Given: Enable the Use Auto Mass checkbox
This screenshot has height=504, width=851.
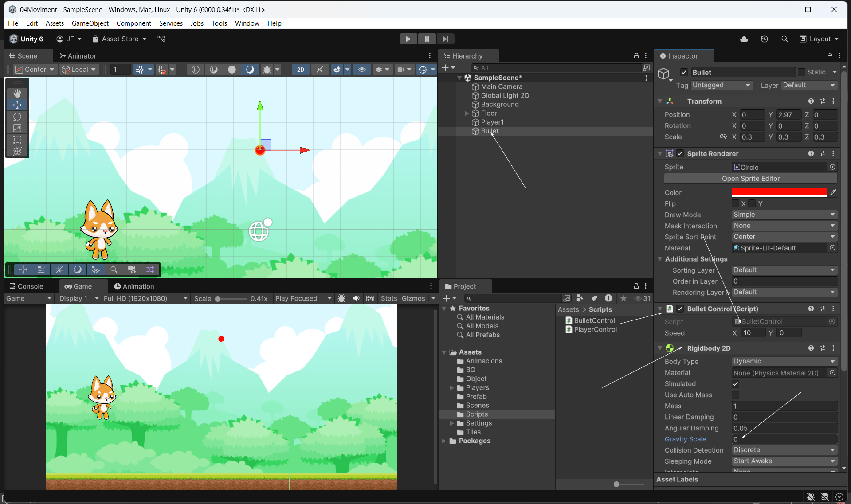Looking at the screenshot, I should pos(736,395).
